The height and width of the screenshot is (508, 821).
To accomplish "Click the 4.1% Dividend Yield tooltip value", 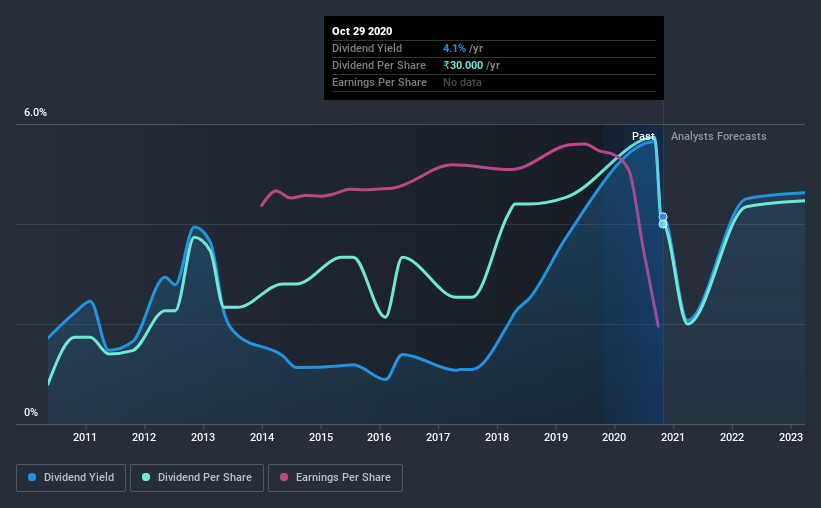I will 454,48.
